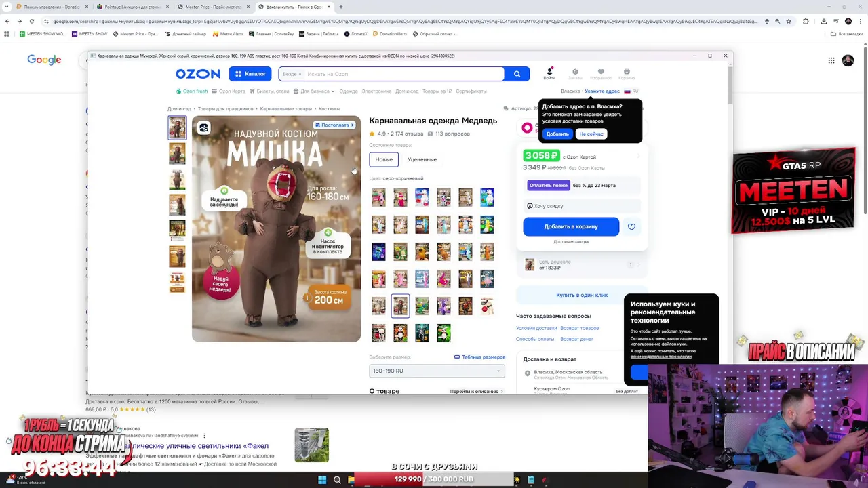Expand the Для бизнеса dropdown

tap(314, 91)
